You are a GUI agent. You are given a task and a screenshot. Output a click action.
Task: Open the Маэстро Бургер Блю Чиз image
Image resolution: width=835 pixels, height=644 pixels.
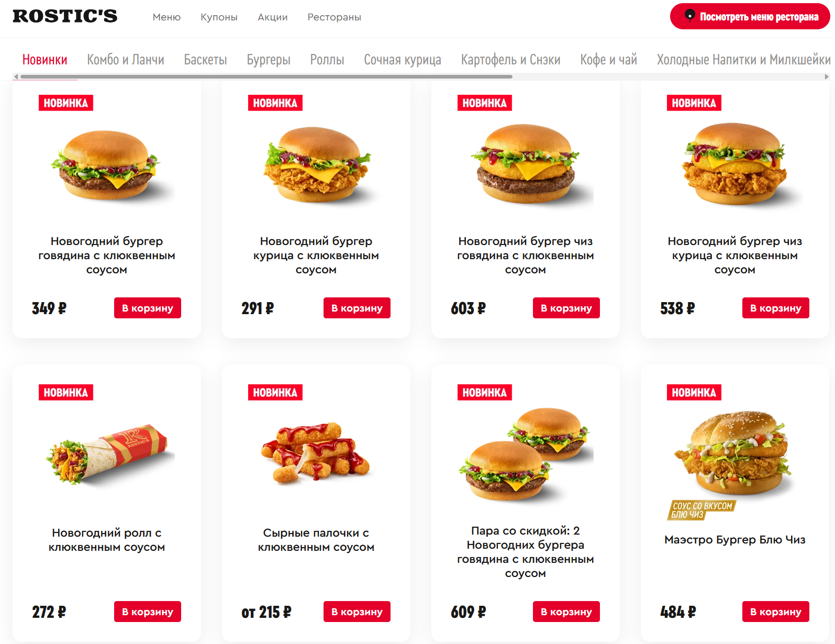click(x=735, y=454)
